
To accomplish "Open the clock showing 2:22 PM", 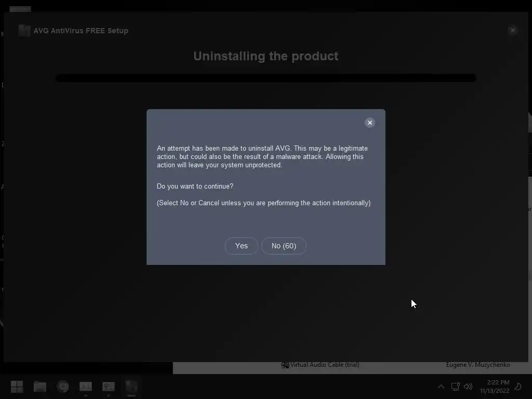I will pos(495,387).
